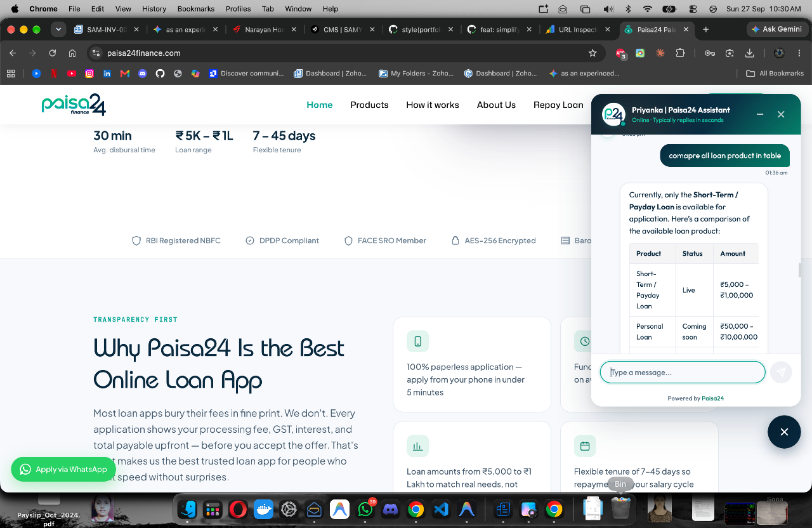
Task: Open the How it works nav link
Action: point(433,105)
